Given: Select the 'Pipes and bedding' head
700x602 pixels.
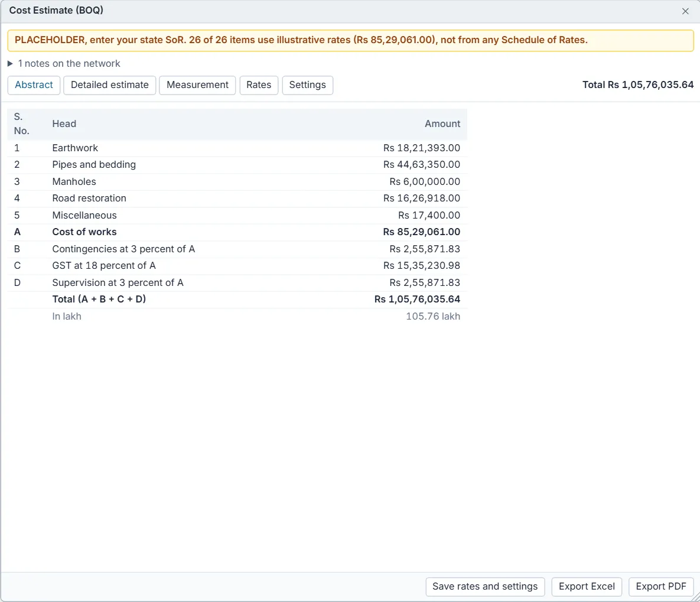Looking at the screenshot, I should 94,164.
